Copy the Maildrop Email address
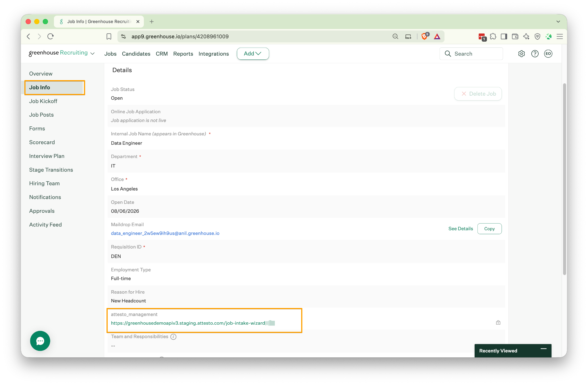The width and height of the screenshot is (588, 385). [x=490, y=229]
